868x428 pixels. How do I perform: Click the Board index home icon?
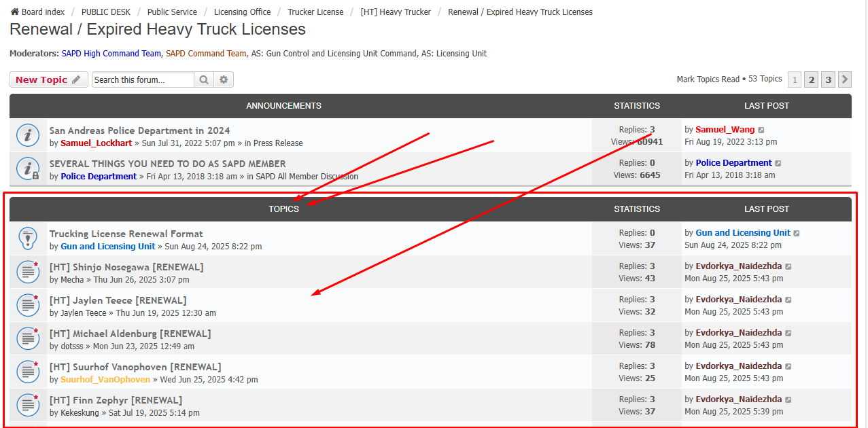tap(14, 12)
